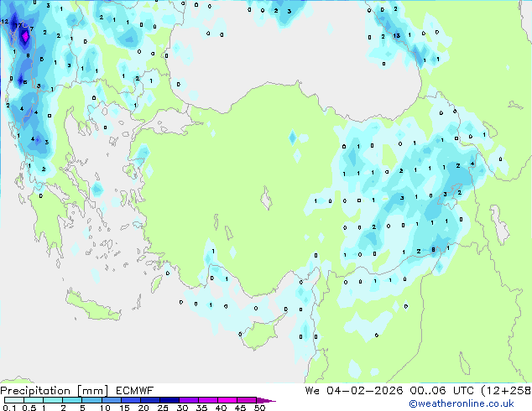This screenshot has width=532, height=411.
Task: Click the legend scale label 30
Action: coord(182,408)
